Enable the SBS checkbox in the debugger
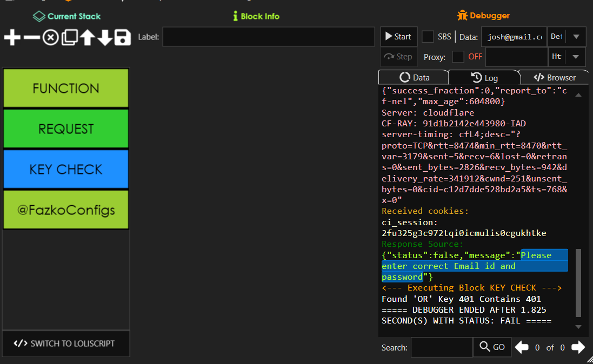593x364 pixels. point(427,36)
